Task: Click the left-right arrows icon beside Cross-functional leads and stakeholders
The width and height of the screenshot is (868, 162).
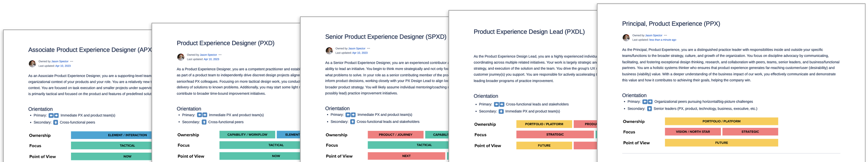Action: [499, 104]
